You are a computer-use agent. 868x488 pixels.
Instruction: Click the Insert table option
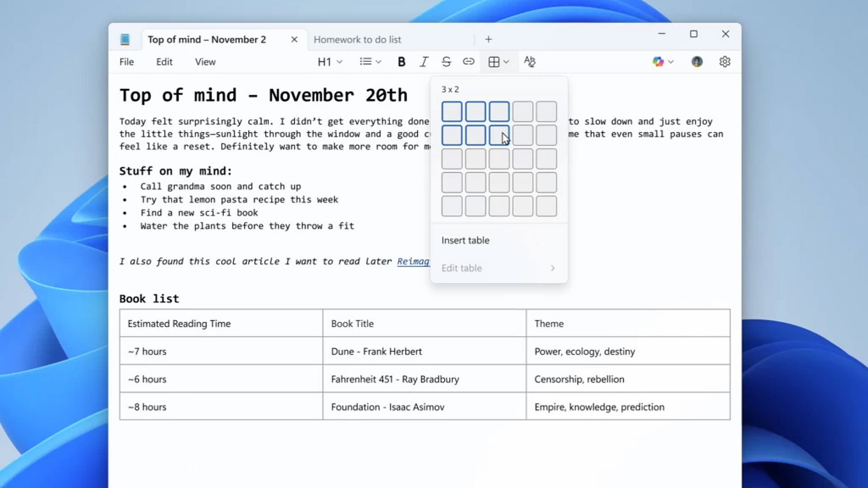[465, 240]
